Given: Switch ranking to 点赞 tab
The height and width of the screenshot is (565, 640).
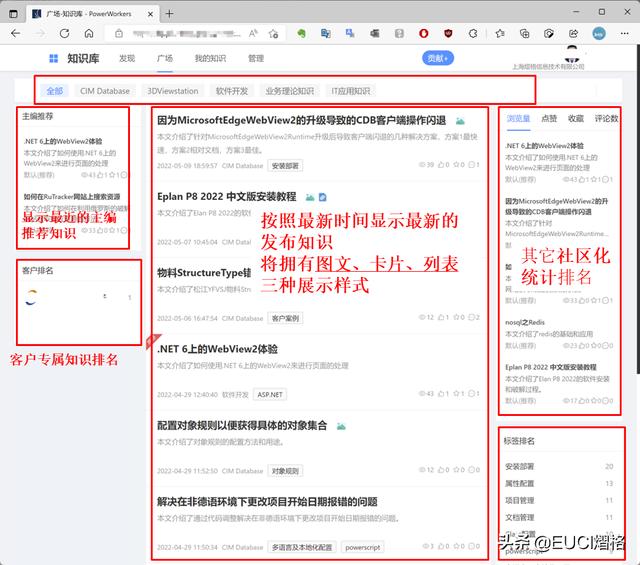Looking at the screenshot, I should click(x=549, y=118).
